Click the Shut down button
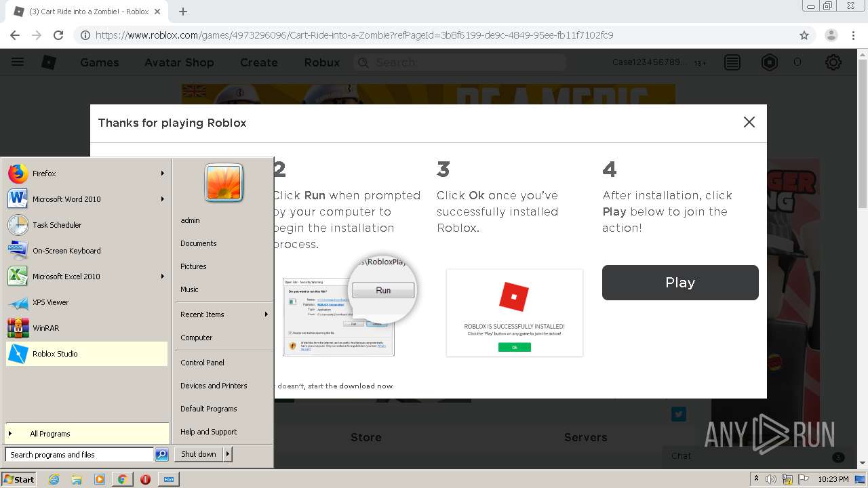868x488 pixels. click(199, 454)
